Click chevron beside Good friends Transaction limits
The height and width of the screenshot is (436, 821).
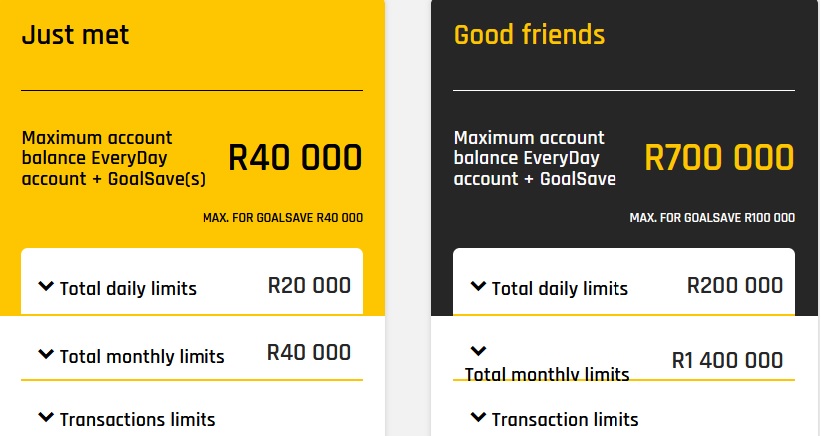point(477,417)
